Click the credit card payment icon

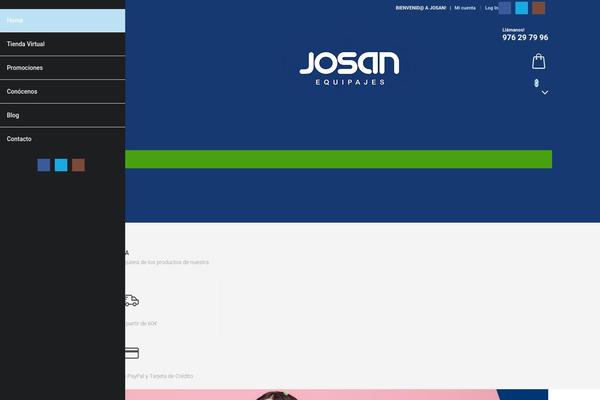pyautogui.click(x=132, y=353)
